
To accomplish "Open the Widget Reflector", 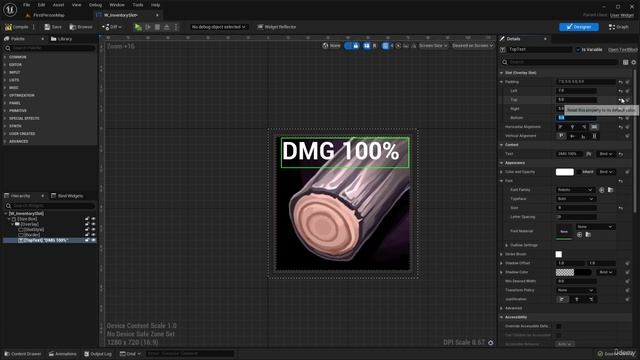I will (x=276, y=27).
